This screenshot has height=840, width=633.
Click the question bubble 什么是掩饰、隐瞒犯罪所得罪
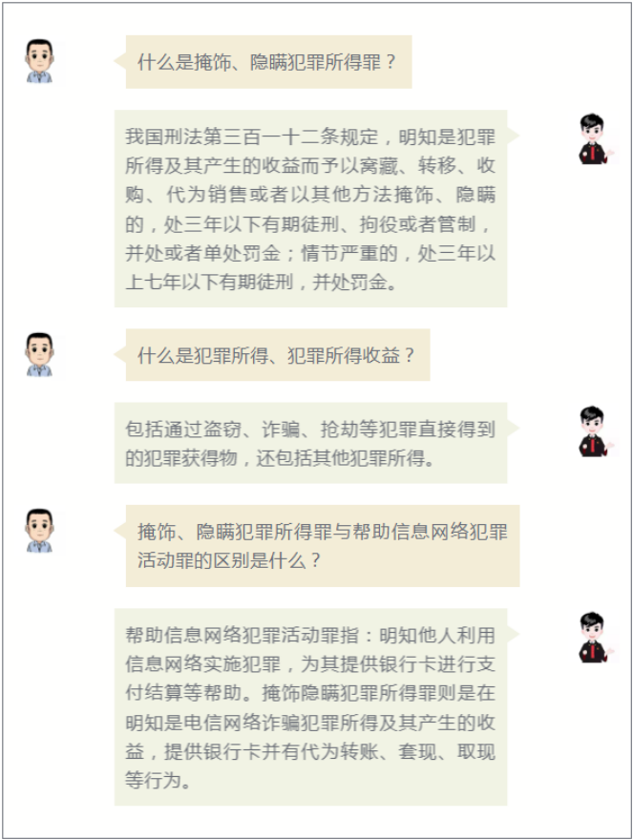(268, 62)
